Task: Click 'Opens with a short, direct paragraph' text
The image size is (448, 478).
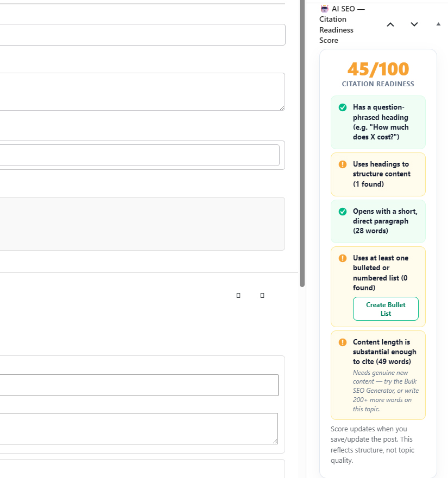Action: [x=385, y=221]
